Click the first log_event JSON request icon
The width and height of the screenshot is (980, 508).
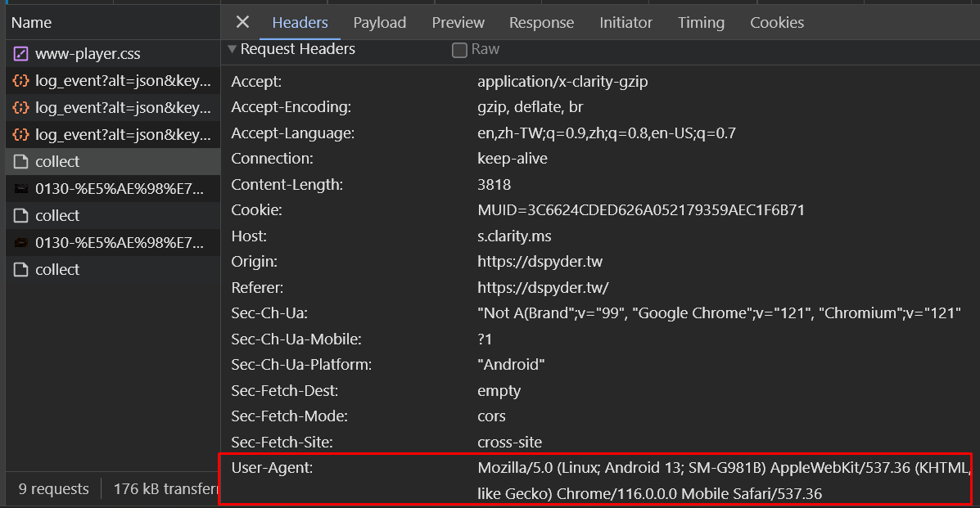pos(21,81)
